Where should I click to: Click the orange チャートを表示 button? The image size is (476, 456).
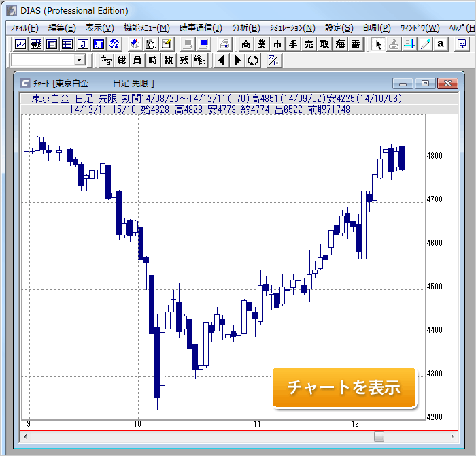point(343,388)
